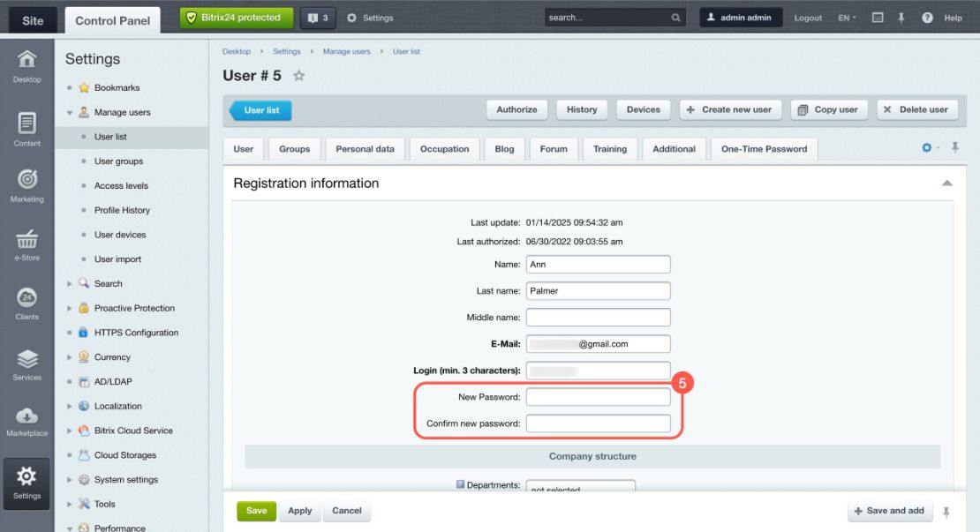The height and width of the screenshot is (532, 980).
Task: Click the Create new user button
Action: click(x=729, y=110)
